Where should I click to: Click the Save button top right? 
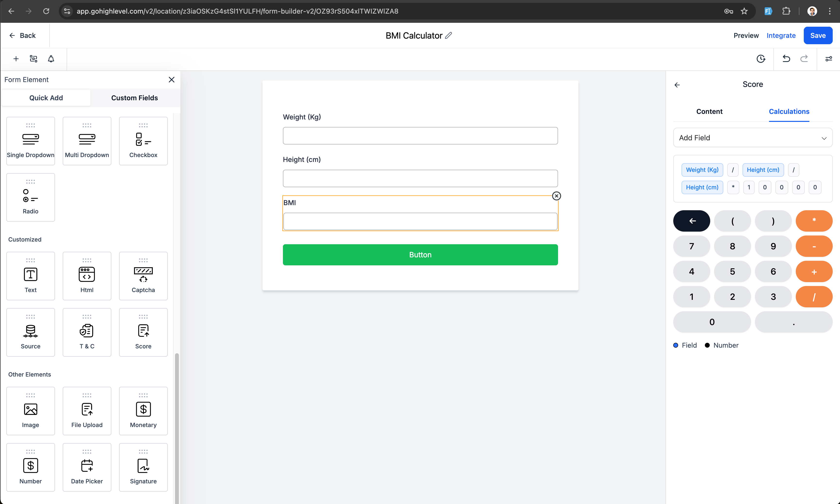pyautogui.click(x=818, y=35)
